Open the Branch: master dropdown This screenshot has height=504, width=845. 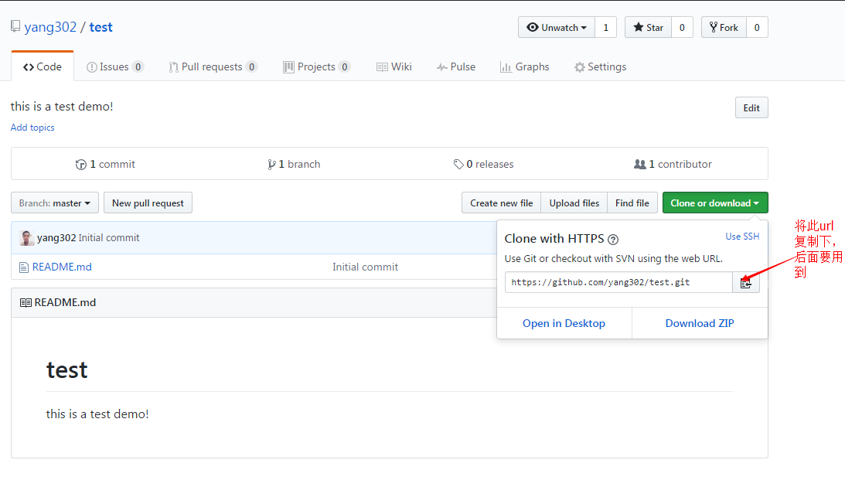(55, 203)
